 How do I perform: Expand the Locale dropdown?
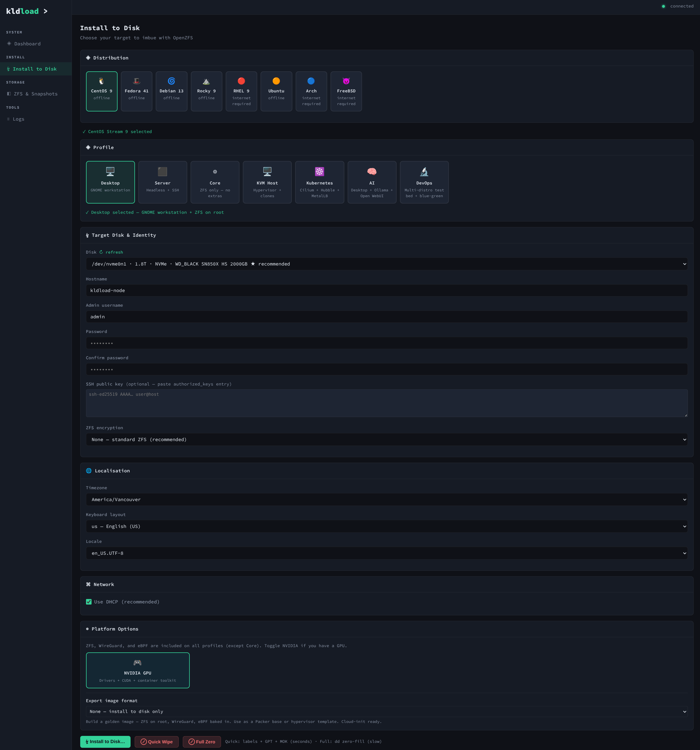387,553
